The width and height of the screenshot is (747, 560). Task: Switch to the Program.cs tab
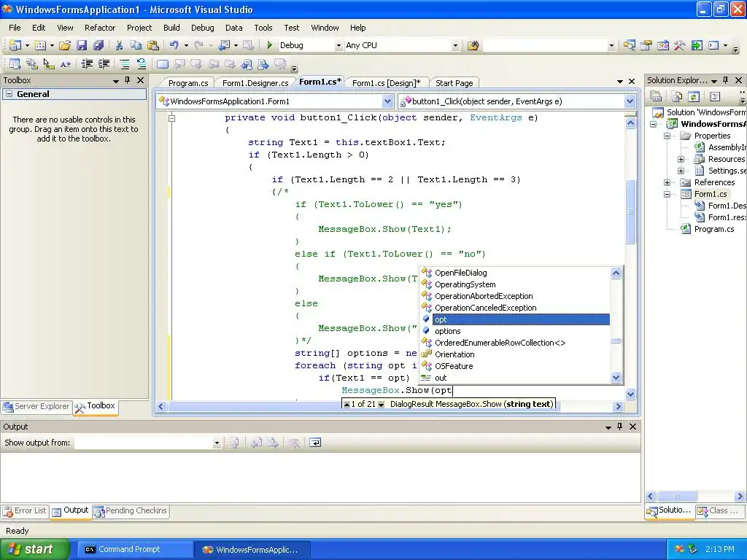187,83
